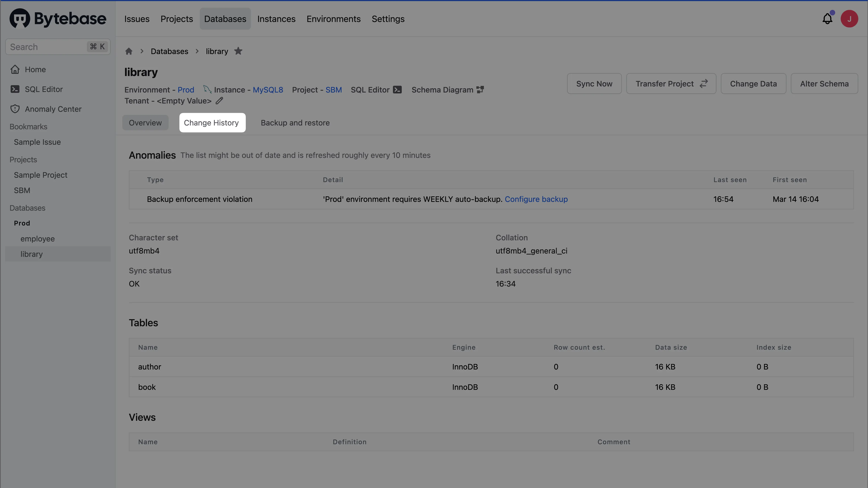The image size is (868, 488).
Task: Click Configure backup link
Action: tap(536, 199)
